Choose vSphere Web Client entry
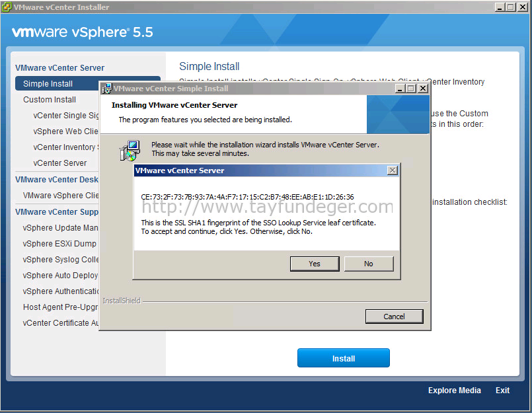Image resolution: width=532 pixels, height=413 pixels. point(65,131)
